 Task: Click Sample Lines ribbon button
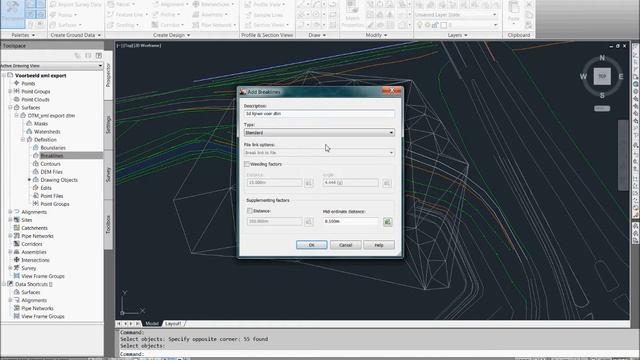264,15
